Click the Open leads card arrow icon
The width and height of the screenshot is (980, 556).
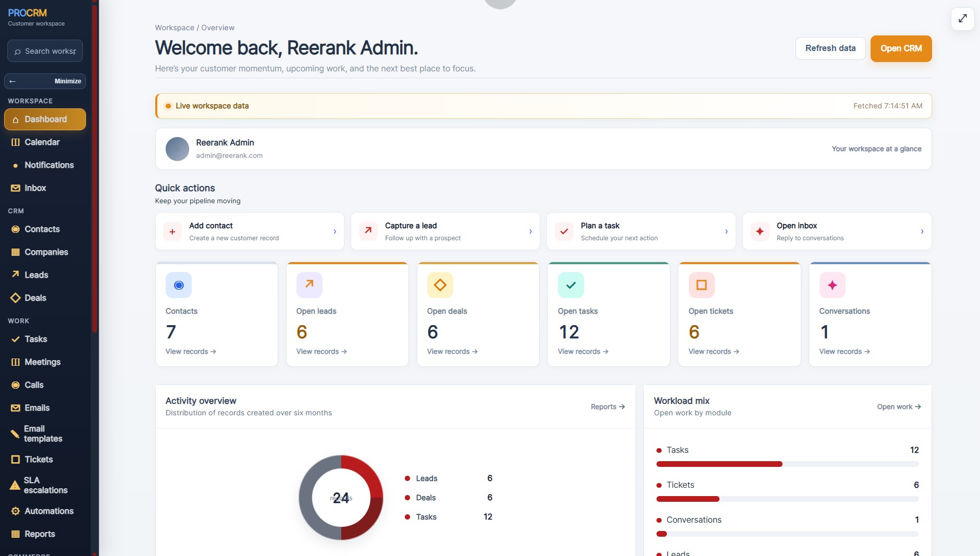tap(309, 285)
